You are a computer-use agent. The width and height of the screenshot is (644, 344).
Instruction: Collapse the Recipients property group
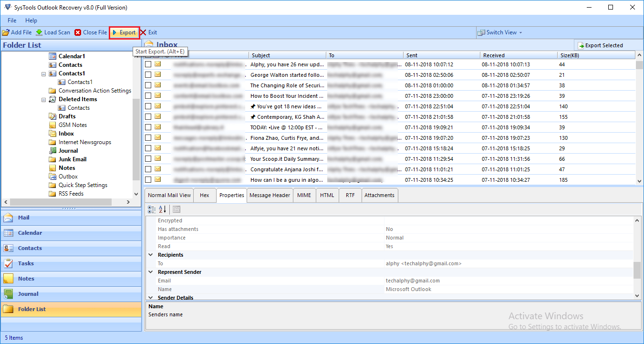click(151, 255)
